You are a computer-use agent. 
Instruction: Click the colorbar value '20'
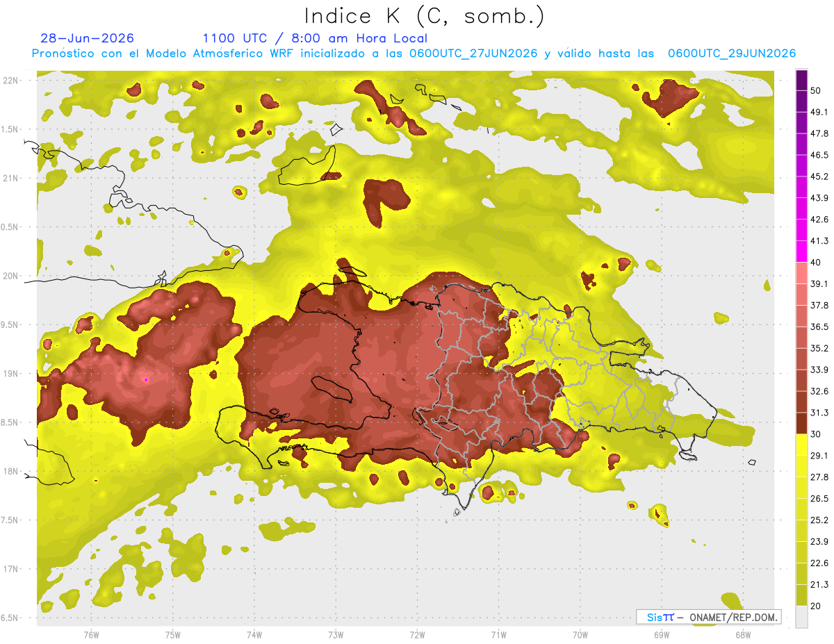tap(816, 605)
